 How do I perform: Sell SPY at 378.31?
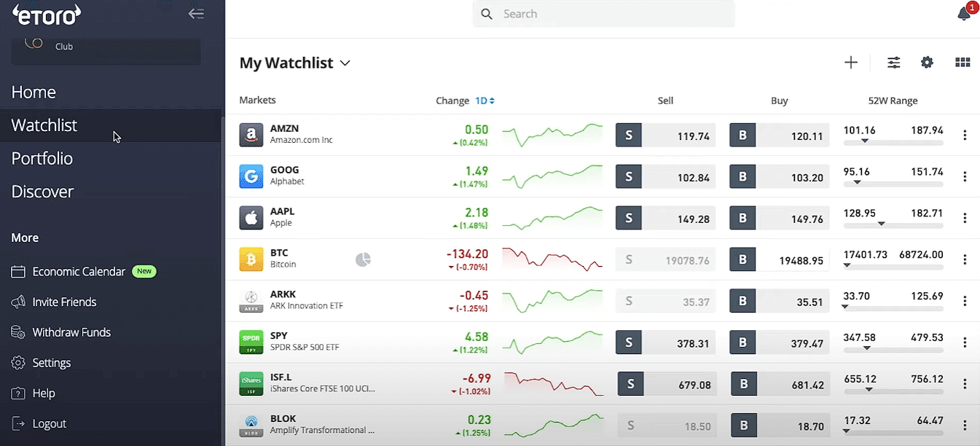[665, 343]
